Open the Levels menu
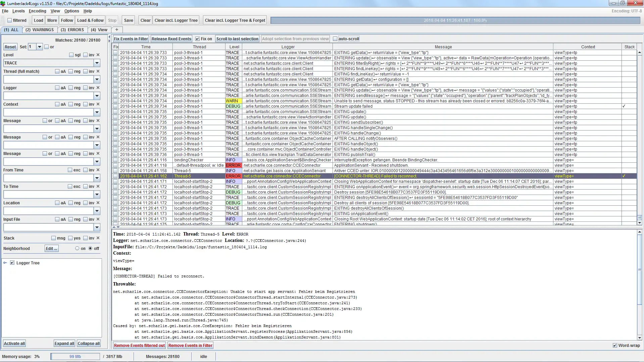The image size is (644, 362). click(18, 11)
